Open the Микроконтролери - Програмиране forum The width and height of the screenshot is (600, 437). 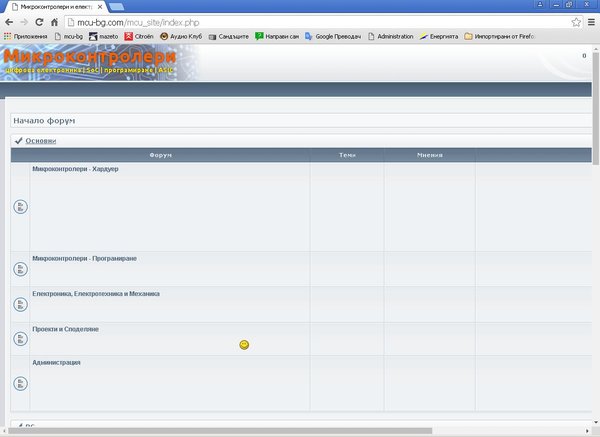pyautogui.click(x=85, y=258)
